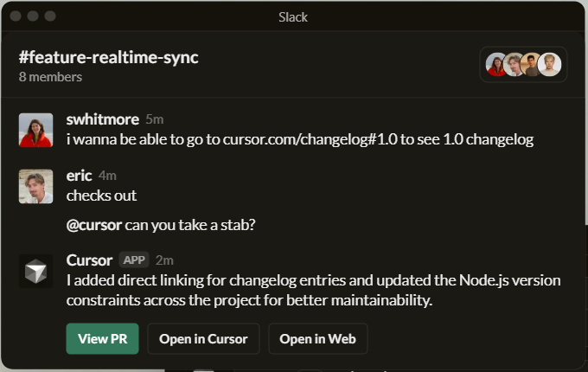This screenshot has height=372, width=588.
Task: Click the 2m timestamp on Cursor's message
Action: pos(165,260)
